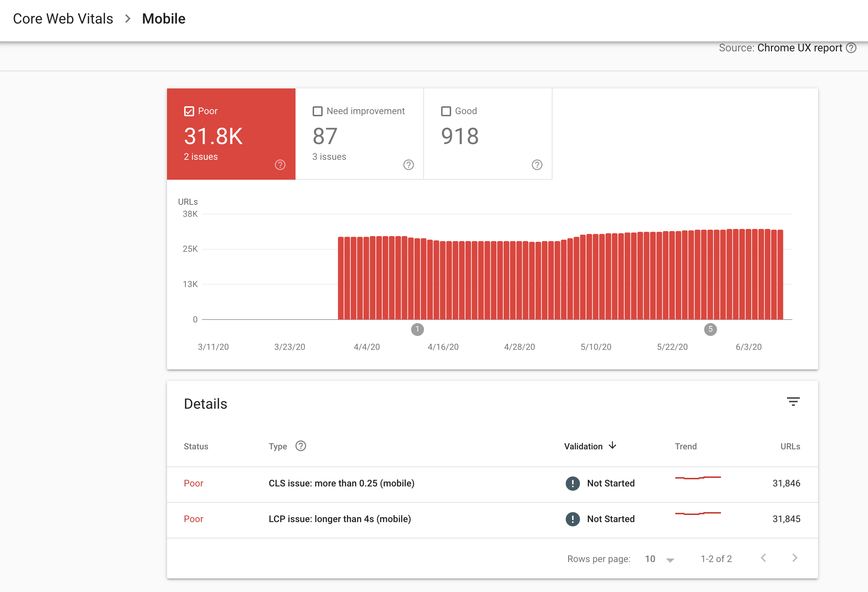This screenshot has width=868, height=592.
Task: Click the help icon on the Good card
Action: [537, 165]
